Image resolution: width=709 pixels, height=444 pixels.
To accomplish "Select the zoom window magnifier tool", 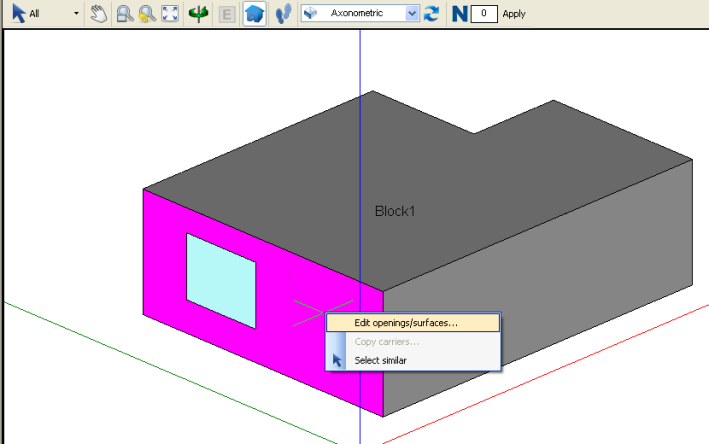I will 124,14.
